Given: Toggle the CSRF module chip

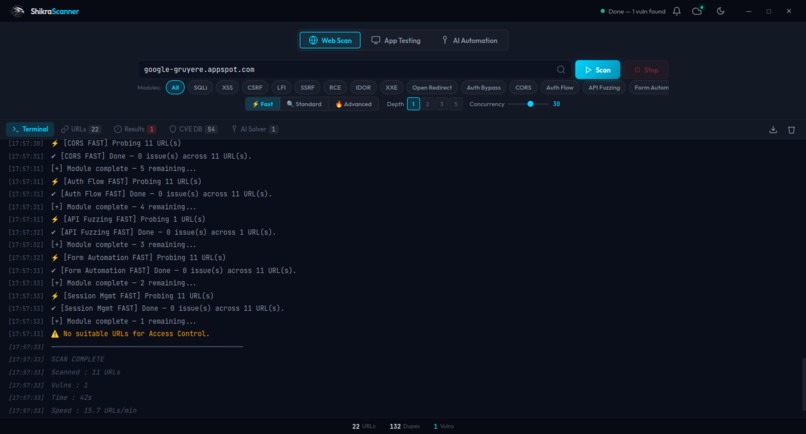Looking at the screenshot, I should pyautogui.click(x=255, y=87).
